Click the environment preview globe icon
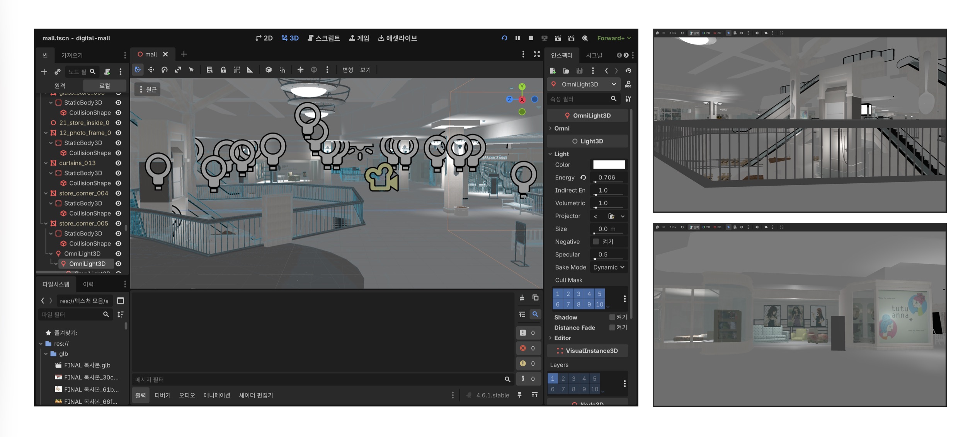 314,70
